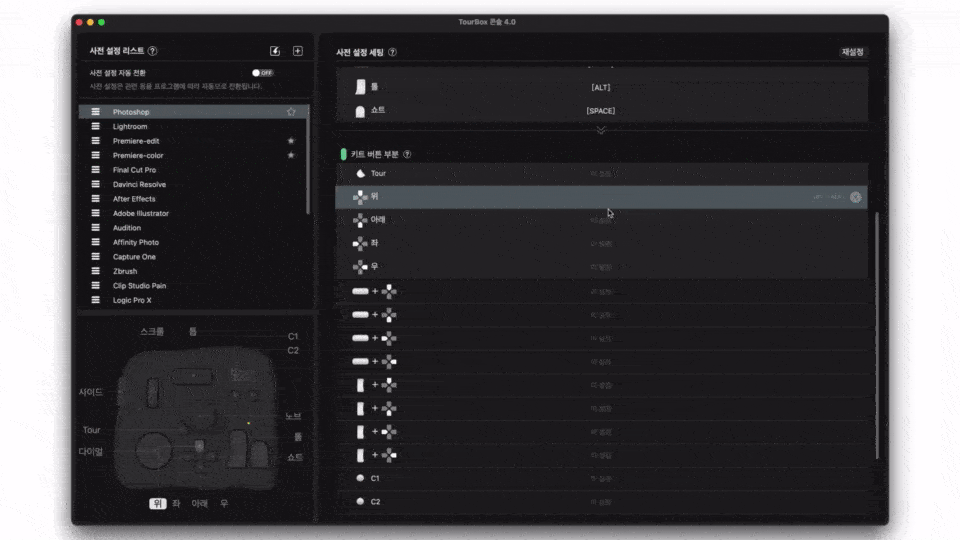Click the import preset icon

(275, 51)
